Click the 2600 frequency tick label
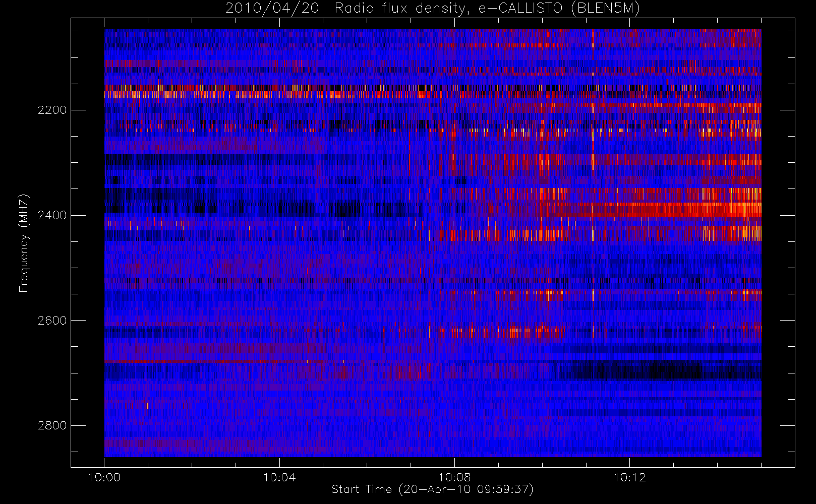Image resolution: width=816 pixels, height=504 pixels. (x=52, y=321)
